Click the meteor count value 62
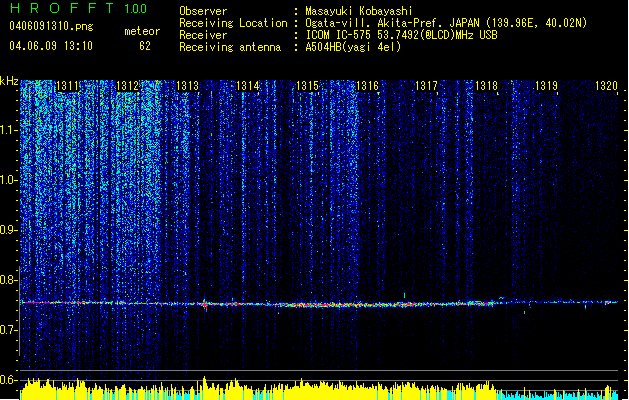This screenshot has height=400, width=629. pos(145,46)
